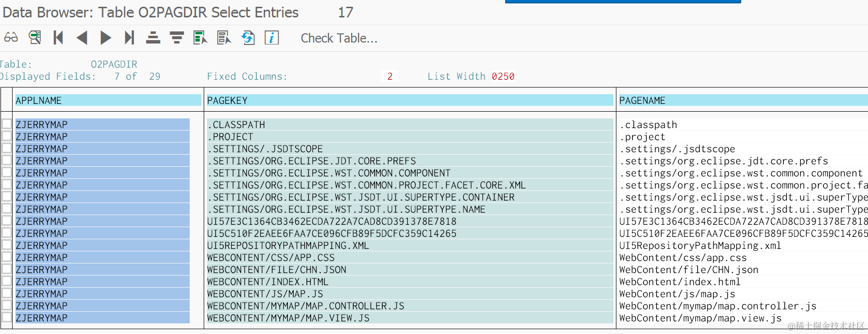Click the Check Table... button
868x334 pixels.
click(x=339, y=38)
